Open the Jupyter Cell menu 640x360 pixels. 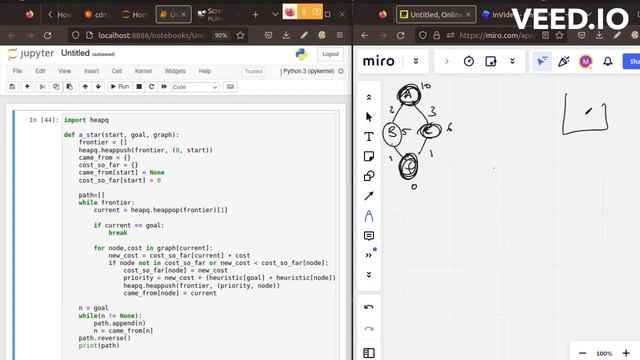point(117,71)
